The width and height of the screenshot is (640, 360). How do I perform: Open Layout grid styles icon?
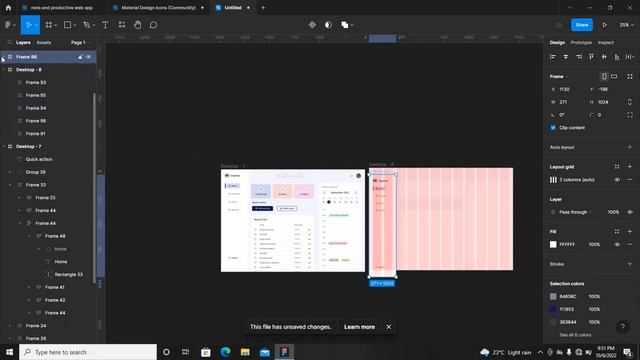coord(617,167)
